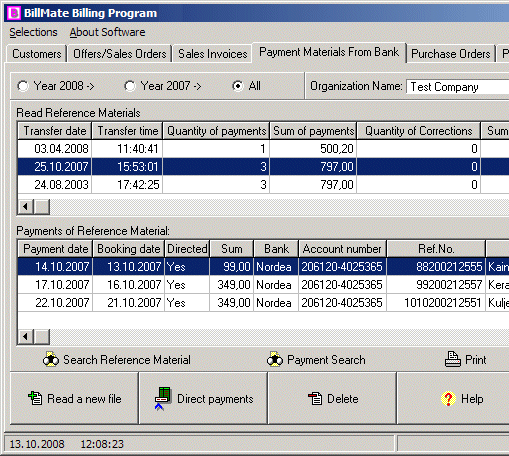Click the question mark Help icon

click(x=448, y=398)
